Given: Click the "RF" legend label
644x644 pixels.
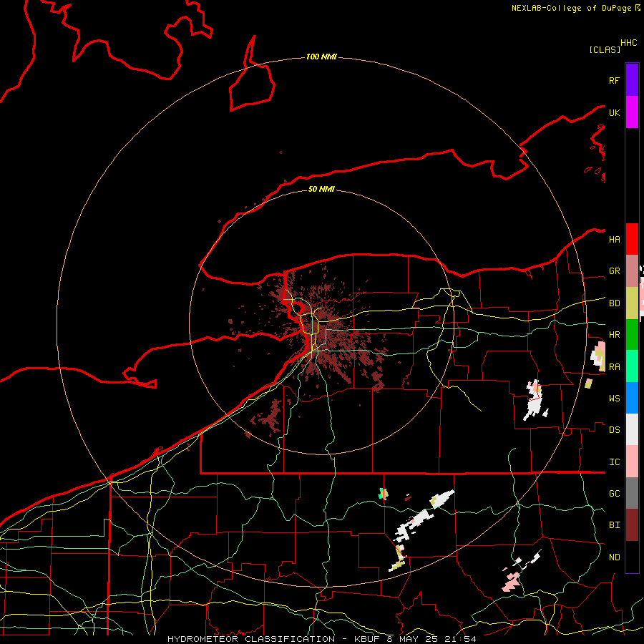Looking at the screenshot, I should [x=614, y=80].
